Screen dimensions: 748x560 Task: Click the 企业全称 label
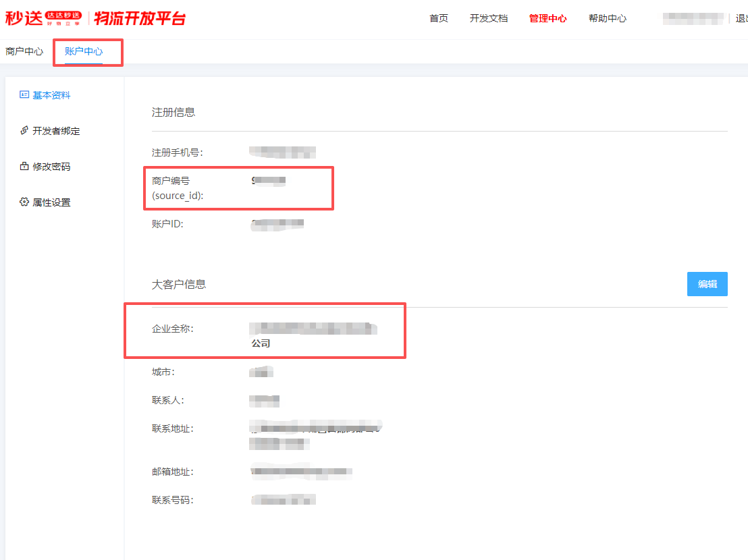click(x=172, y=329)
